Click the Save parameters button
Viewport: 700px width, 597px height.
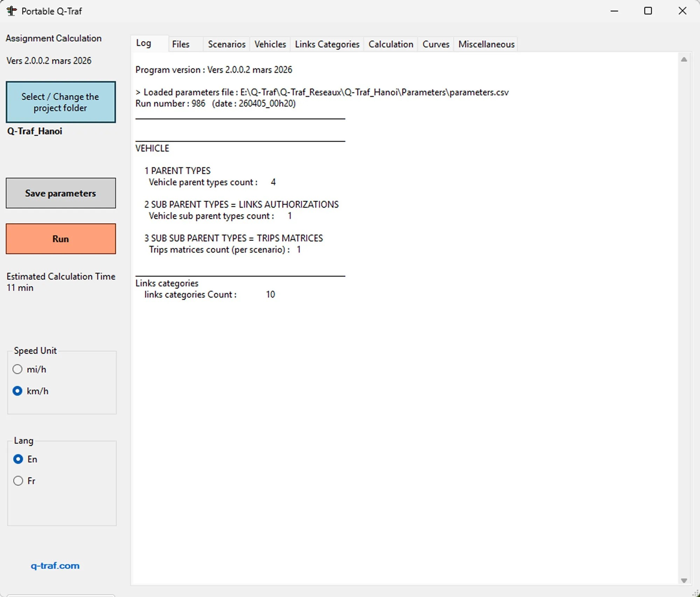(x=61, y=193)
